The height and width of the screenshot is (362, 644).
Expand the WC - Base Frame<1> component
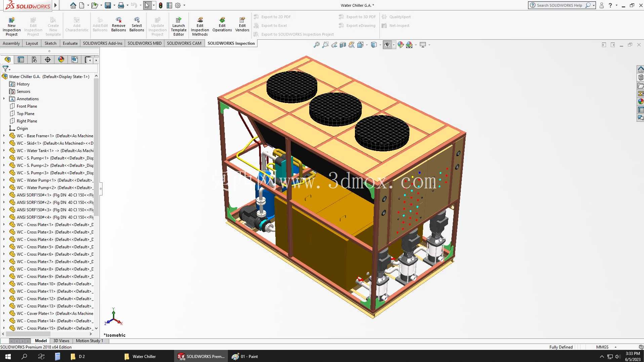(4, 136)
